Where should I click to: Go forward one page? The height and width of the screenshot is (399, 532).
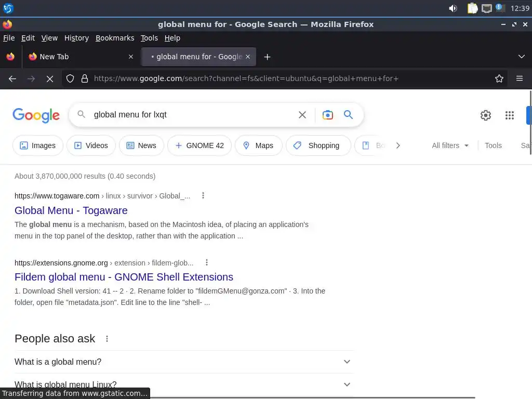tap(31, 79)
